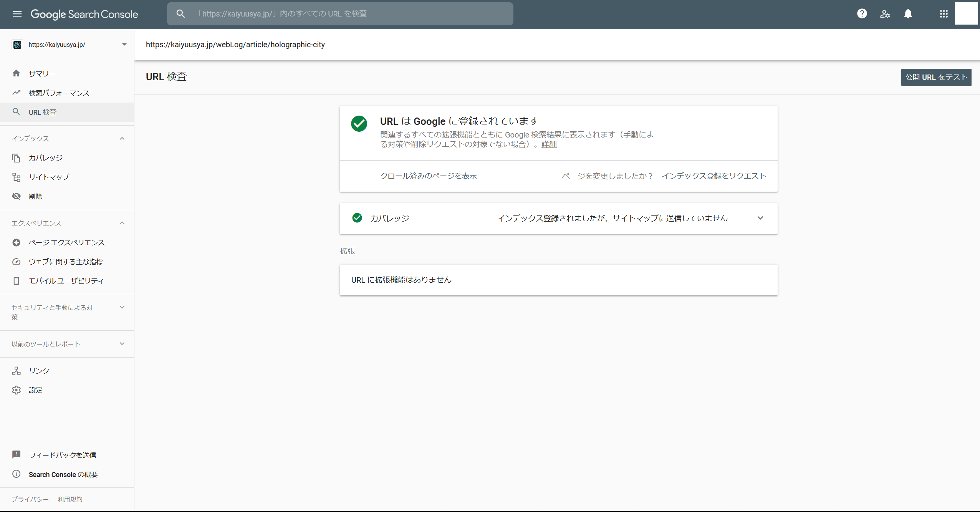
Task: Click the home icon beside サマリー
Action: point(16,73)
